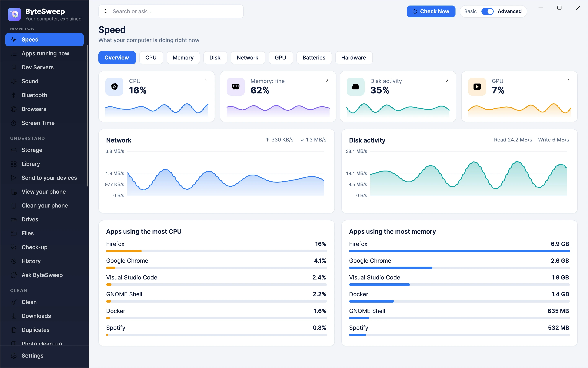Click the Sound speaker icon
The height and width of the screenshot is (368, 588).
coord(14,81)
